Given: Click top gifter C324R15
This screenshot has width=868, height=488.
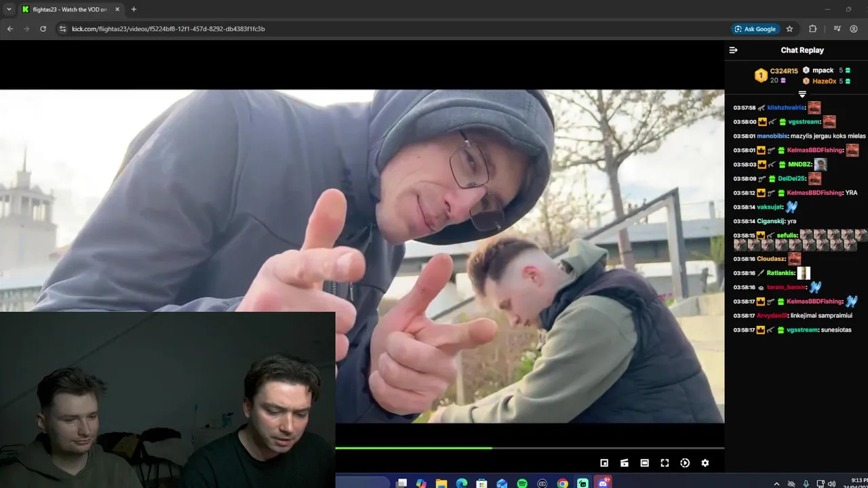Looking at the screenshot, I should click(784, 71).
